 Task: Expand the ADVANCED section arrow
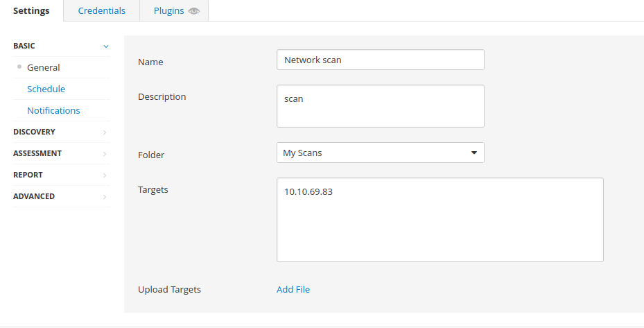click(x=105, y=197)
